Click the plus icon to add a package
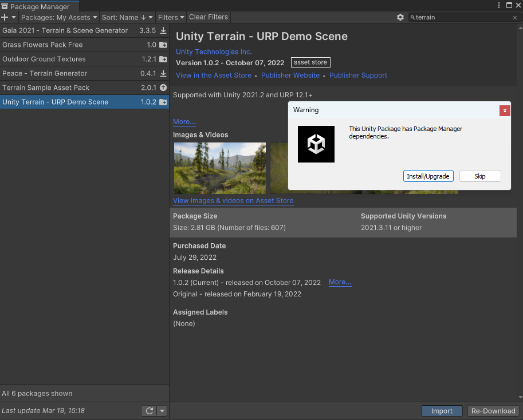The width and height of the screenshot is (523, 420). tap(5, 17)
